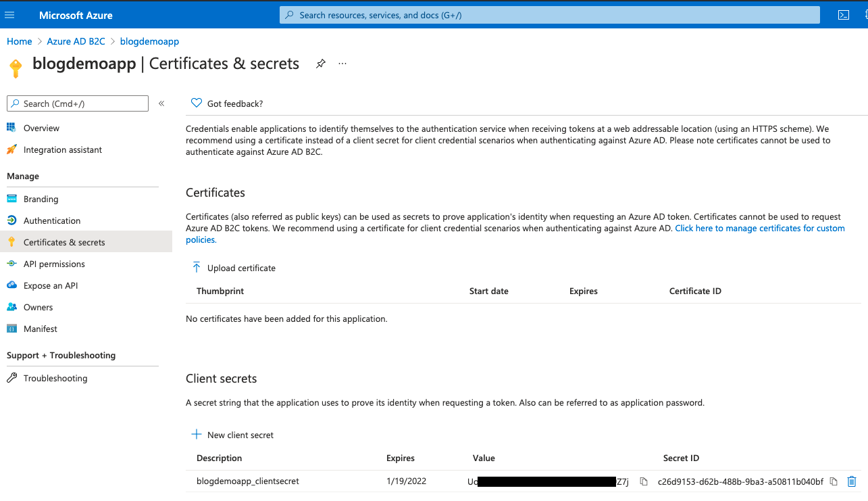Screen dimensions: 868x501
Task: Click the key icon beside blogdemoapp title
Action: coord(15,68)
